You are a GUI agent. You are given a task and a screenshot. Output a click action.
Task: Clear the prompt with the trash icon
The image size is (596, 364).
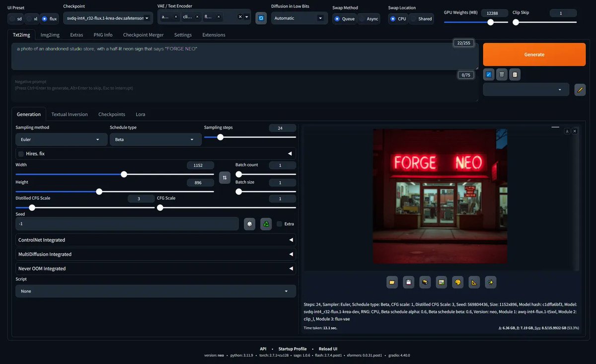coord(502,74)
